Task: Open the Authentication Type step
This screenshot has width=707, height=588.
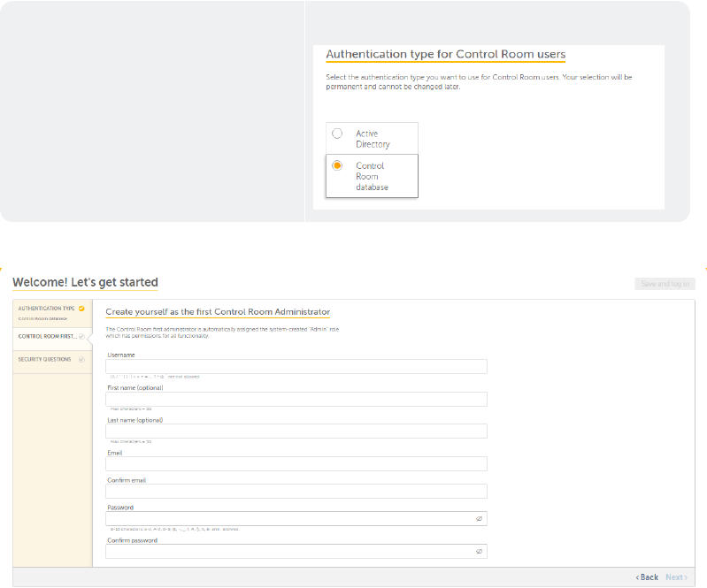Action: tap(46, 309)
